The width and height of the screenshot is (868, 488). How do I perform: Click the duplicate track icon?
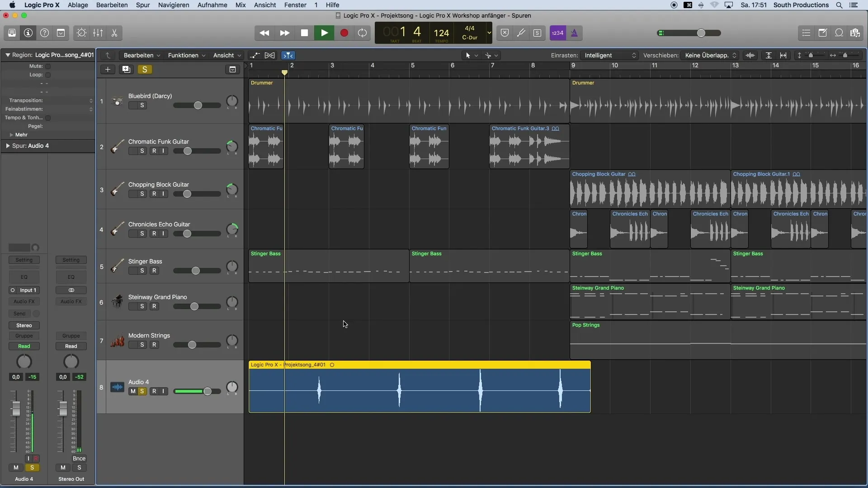tap(126, 70)
